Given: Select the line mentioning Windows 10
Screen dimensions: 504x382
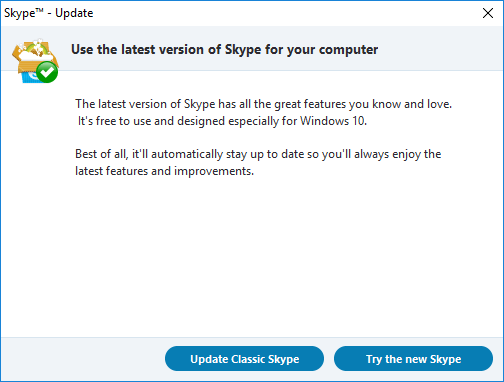Looking at the screenshot, I should click(222, 121).
